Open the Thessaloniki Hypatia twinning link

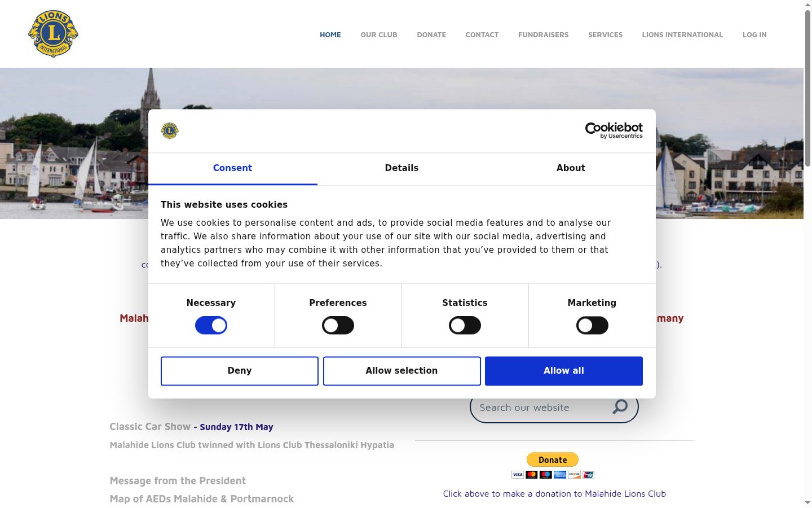tap(252, 445)
